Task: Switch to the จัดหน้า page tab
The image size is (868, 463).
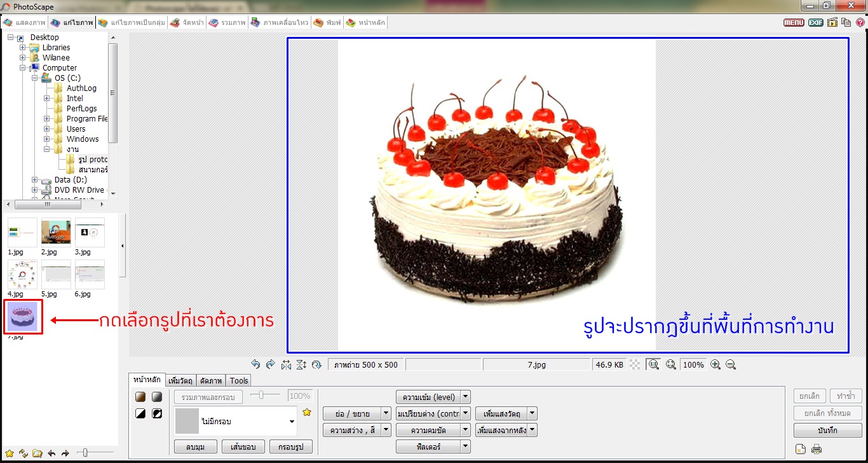Action: click(x=186, y=22)
